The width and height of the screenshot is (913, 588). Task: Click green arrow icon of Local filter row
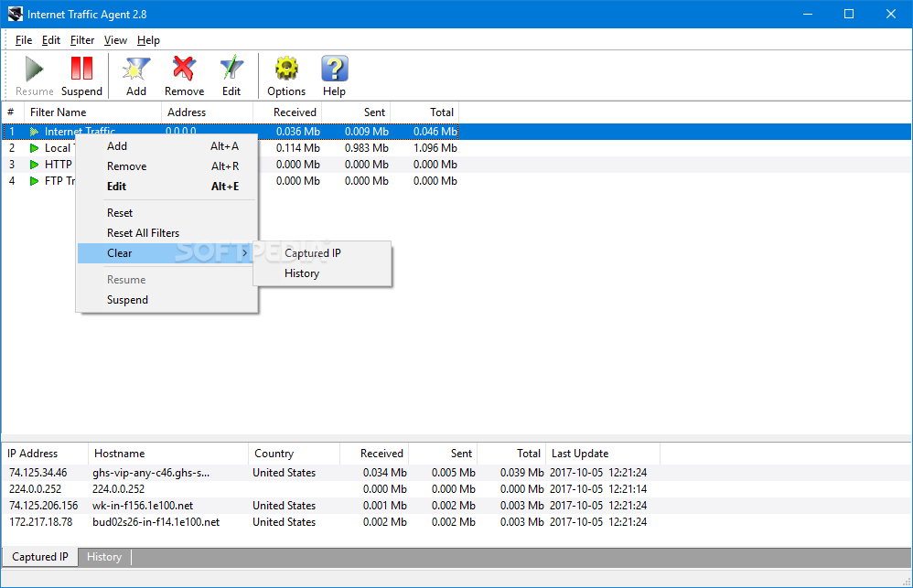click(35, 148)
